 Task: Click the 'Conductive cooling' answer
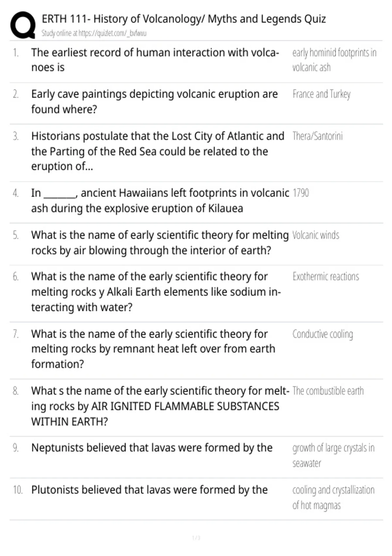323,334
